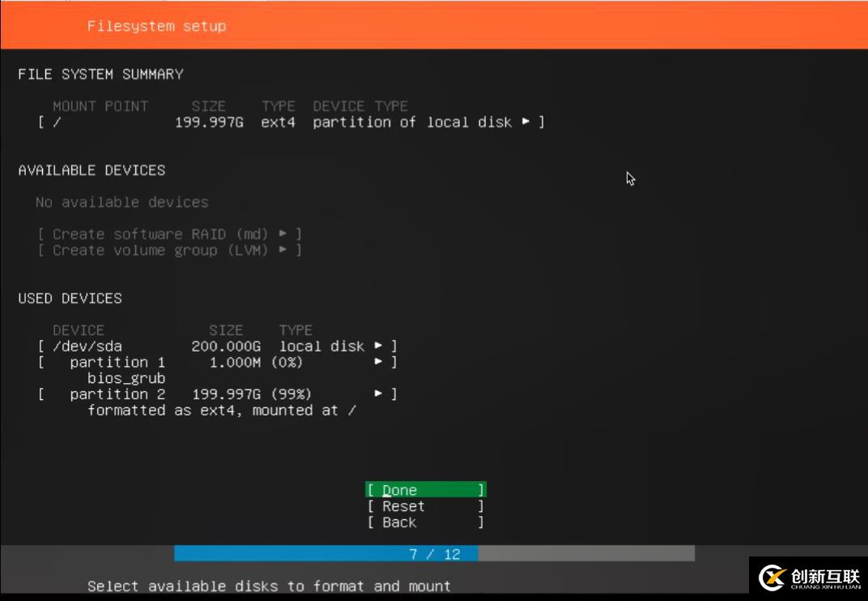Click the DEVICE column header in used devices
This screenshot has width=868, height=601.
[x=78, y=330]
